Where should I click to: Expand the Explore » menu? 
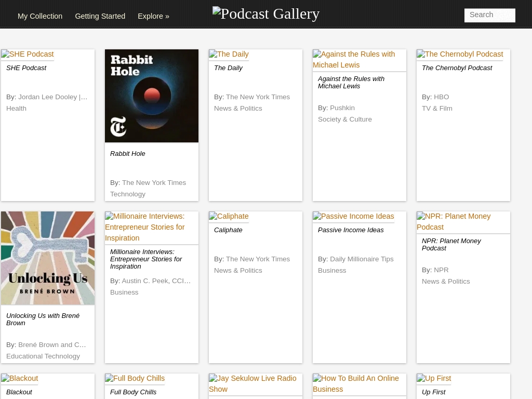[x=153, y=16]
